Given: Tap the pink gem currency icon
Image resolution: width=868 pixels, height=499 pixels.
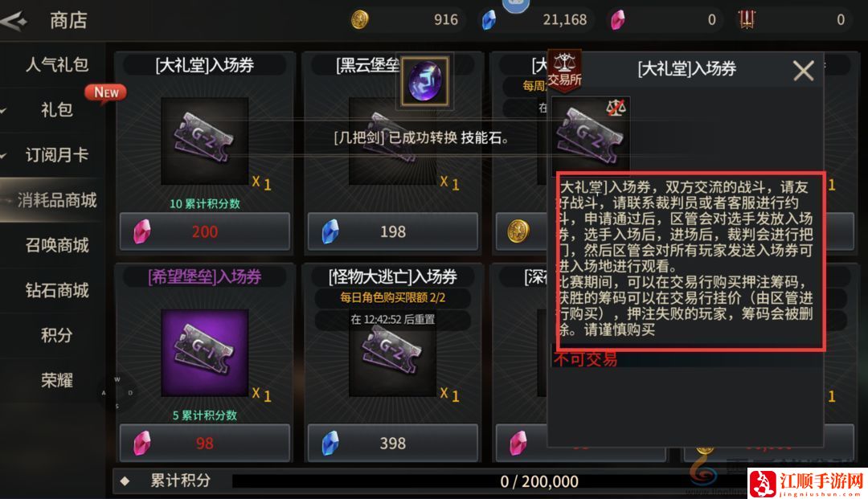Looking at the screenshot, I should (617, 20).
